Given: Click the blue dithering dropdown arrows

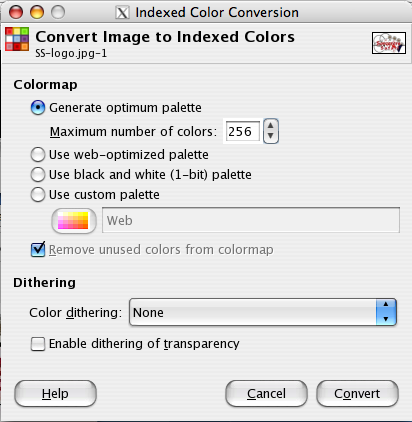Looking at the screenshot, I should coord(386,312).
